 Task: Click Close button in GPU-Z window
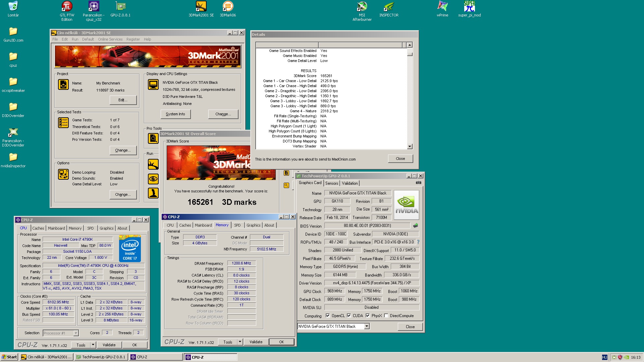(x=410, y=326)
